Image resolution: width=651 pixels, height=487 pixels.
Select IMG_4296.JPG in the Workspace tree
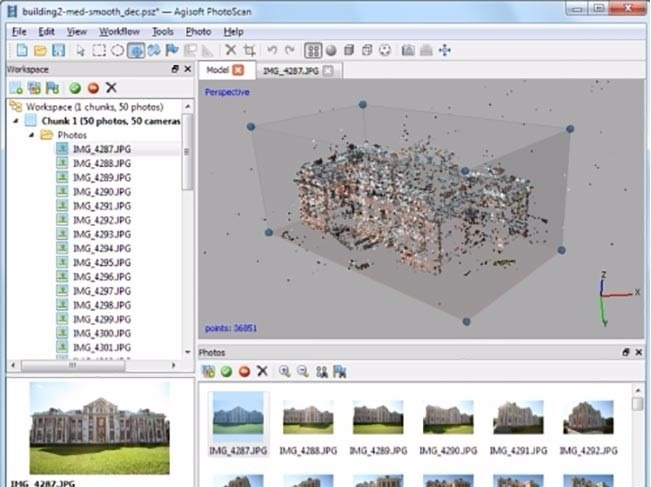click(x=102, y=277)
